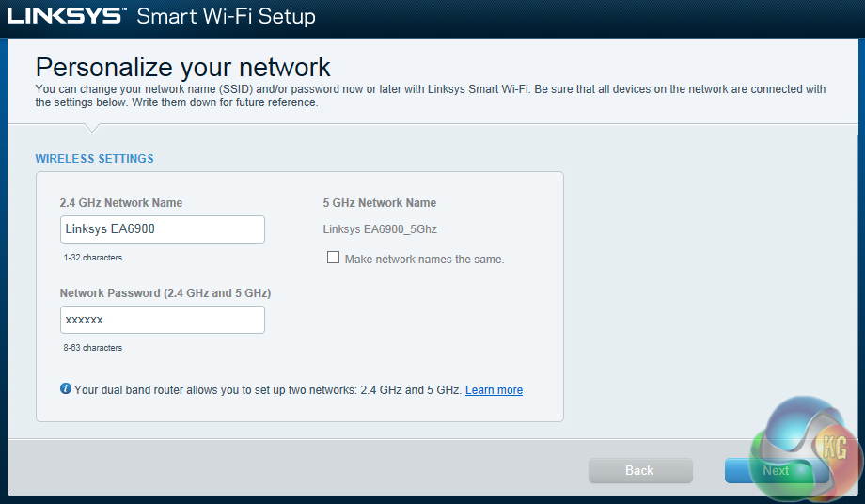Click the '8-63 characters' hint text
This screenshot has width=865, height=504.
point(93,348)
